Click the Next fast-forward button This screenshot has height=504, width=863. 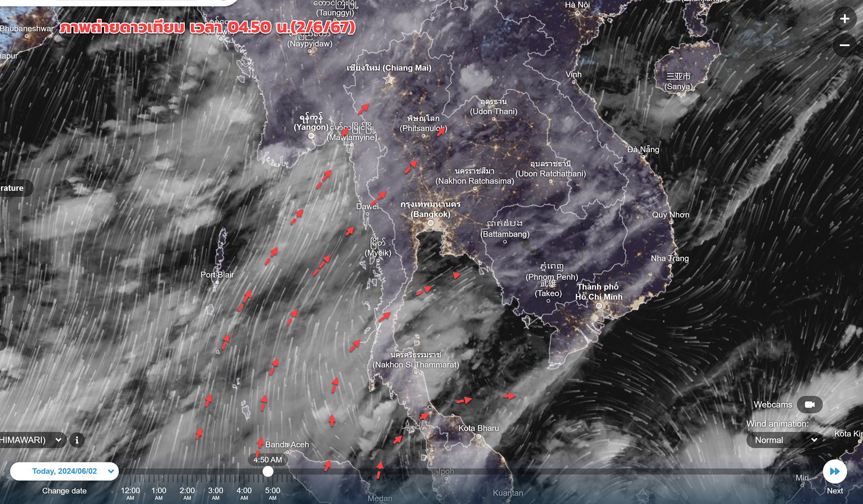click(x=835, y=472)
